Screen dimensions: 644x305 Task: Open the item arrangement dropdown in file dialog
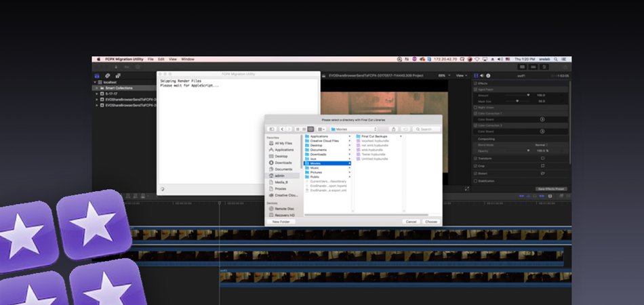point(321,129)
